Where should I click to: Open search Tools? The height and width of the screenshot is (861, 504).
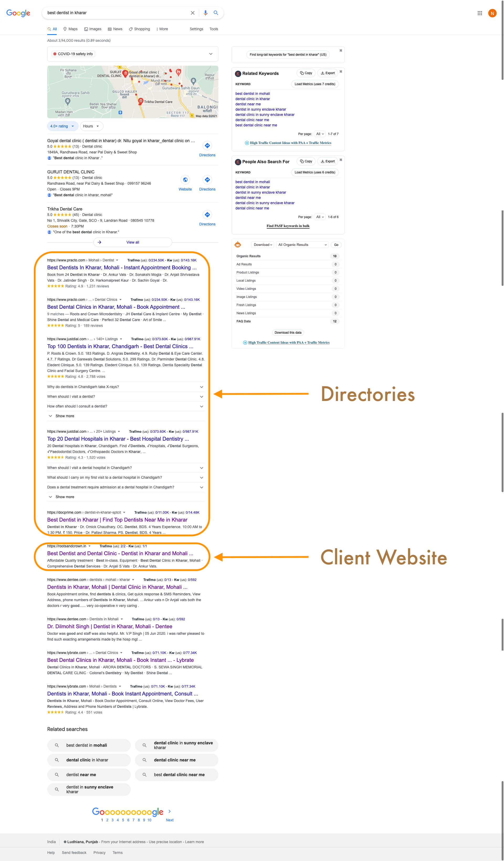214,29
